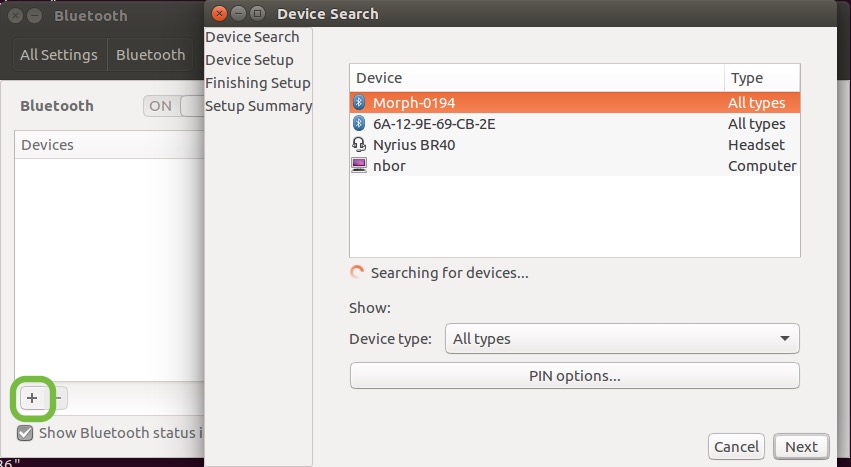Minimize the Device Search window
This screenshot has width=851, height=467.
(238, 14)
